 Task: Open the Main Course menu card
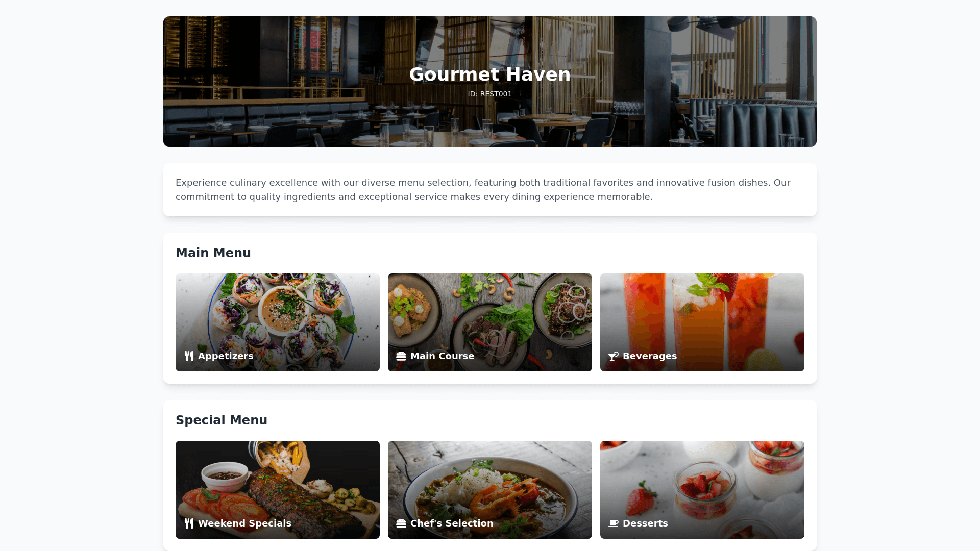click(x=490, y=322)
